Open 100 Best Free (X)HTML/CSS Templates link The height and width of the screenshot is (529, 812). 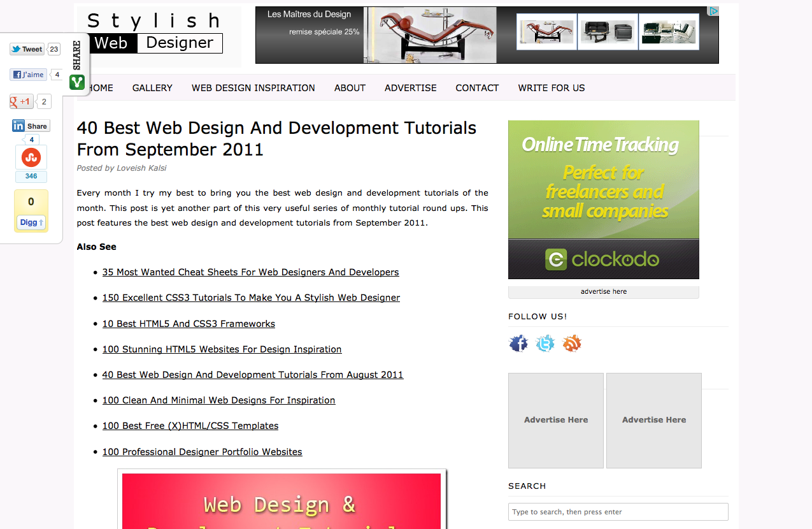pos(190,426)
